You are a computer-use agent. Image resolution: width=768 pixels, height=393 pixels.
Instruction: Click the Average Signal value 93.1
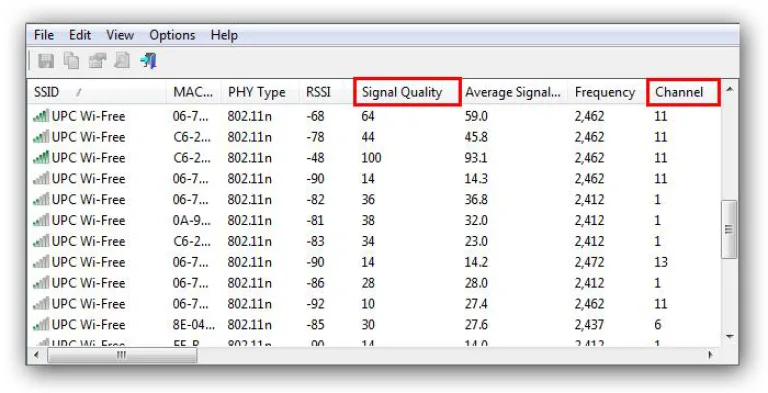click(x=476, y=158)
